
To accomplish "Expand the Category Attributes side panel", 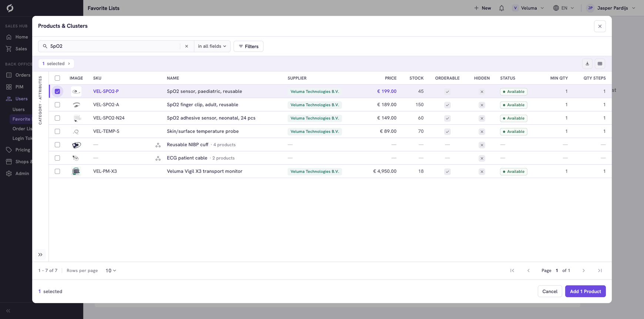I will [40, 255].
